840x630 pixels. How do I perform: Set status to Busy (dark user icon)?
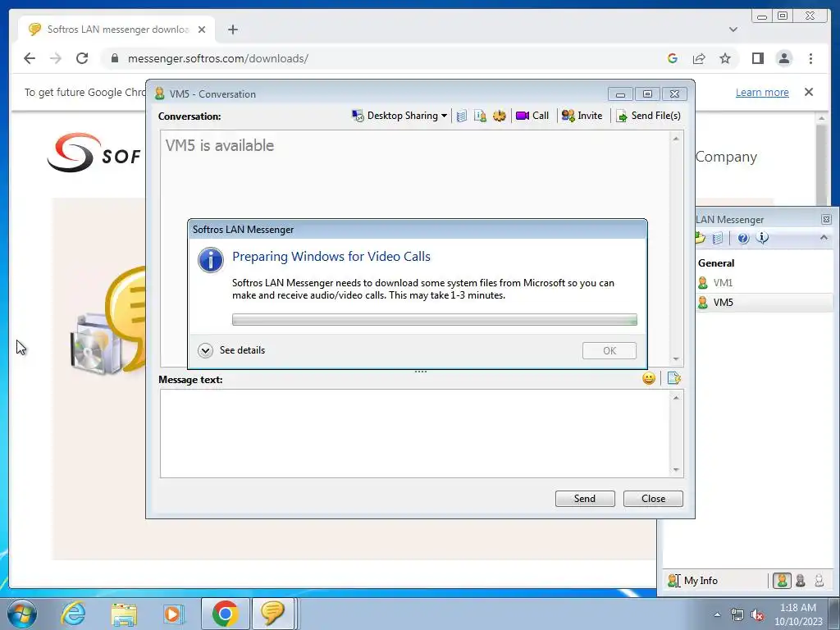click(801, 581)
